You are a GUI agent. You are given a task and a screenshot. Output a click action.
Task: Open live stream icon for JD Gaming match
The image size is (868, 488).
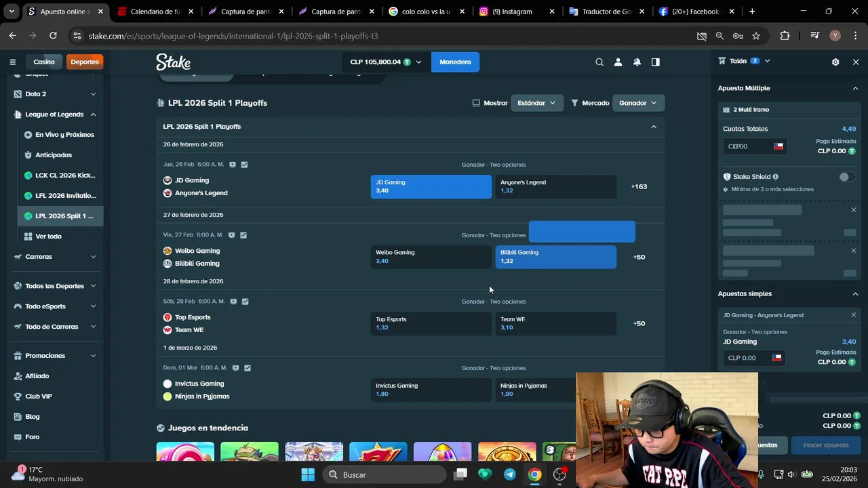[x=233, y=165]
